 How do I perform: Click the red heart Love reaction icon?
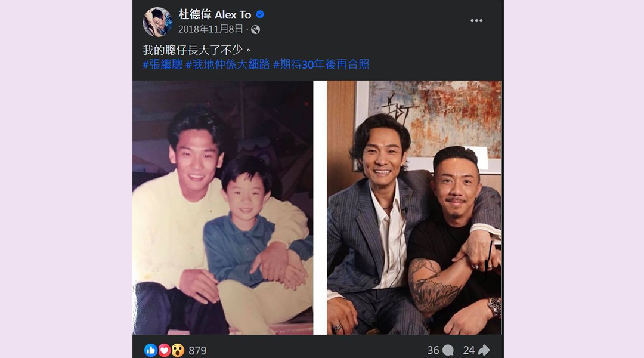(x=165, y=350)
